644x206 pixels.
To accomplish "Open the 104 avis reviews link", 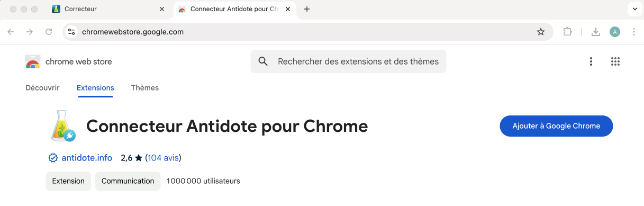I will pyautogui.click(x=163, y=158).
